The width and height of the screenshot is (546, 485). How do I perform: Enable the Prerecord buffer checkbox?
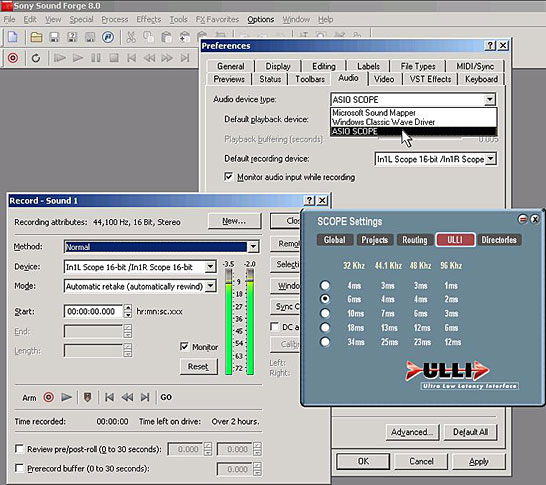tap(20, 468)
